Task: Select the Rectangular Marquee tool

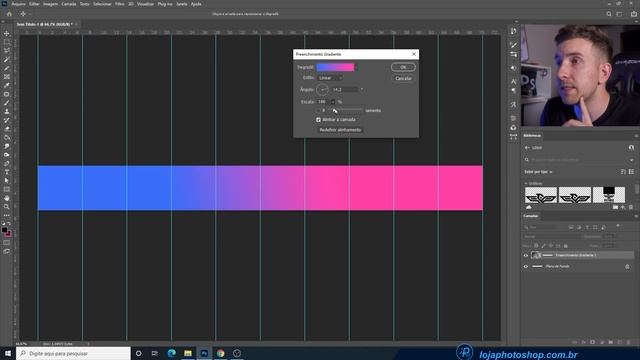Action: 7,42
